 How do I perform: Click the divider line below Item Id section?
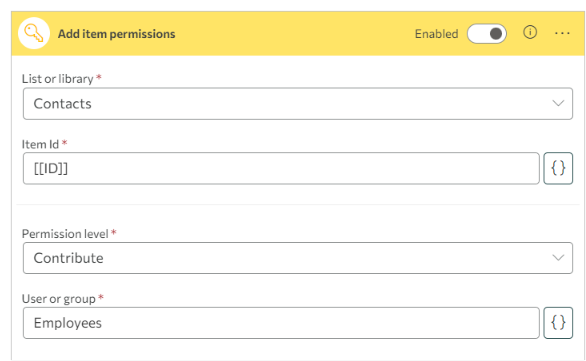[x=298, y=204]
